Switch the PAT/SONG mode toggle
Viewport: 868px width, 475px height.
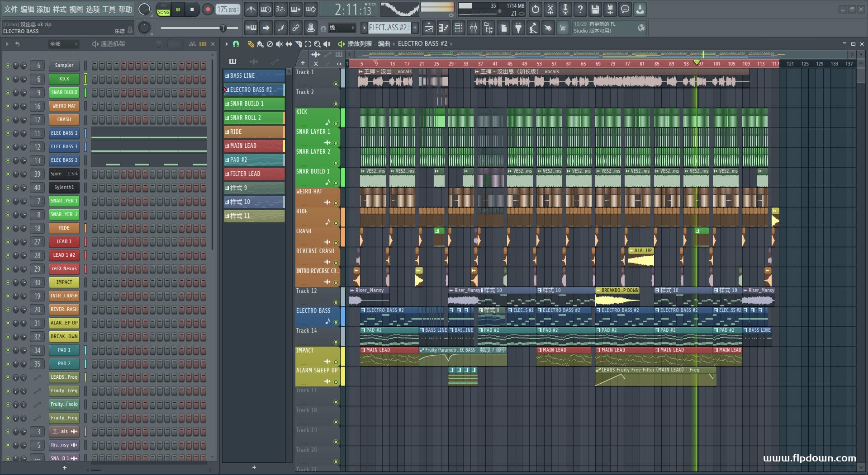pyautogui.click(x=163, y=9)
